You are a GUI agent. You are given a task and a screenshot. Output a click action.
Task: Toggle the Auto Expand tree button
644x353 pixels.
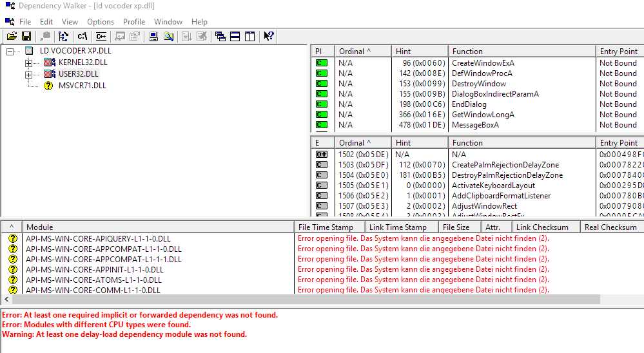pyautogui.click(x=63, y=37)
